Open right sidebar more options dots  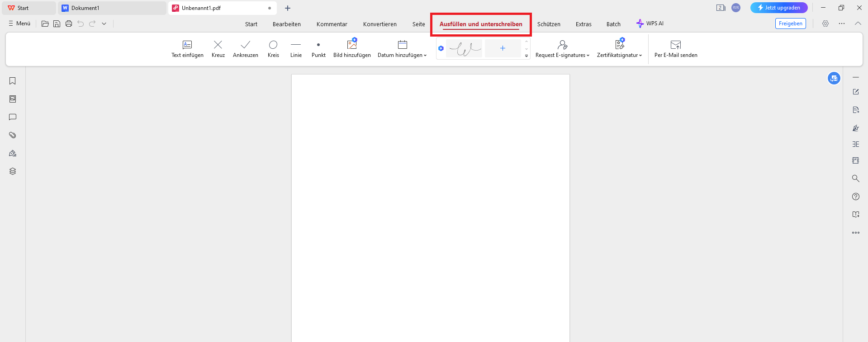click(856, 233)
